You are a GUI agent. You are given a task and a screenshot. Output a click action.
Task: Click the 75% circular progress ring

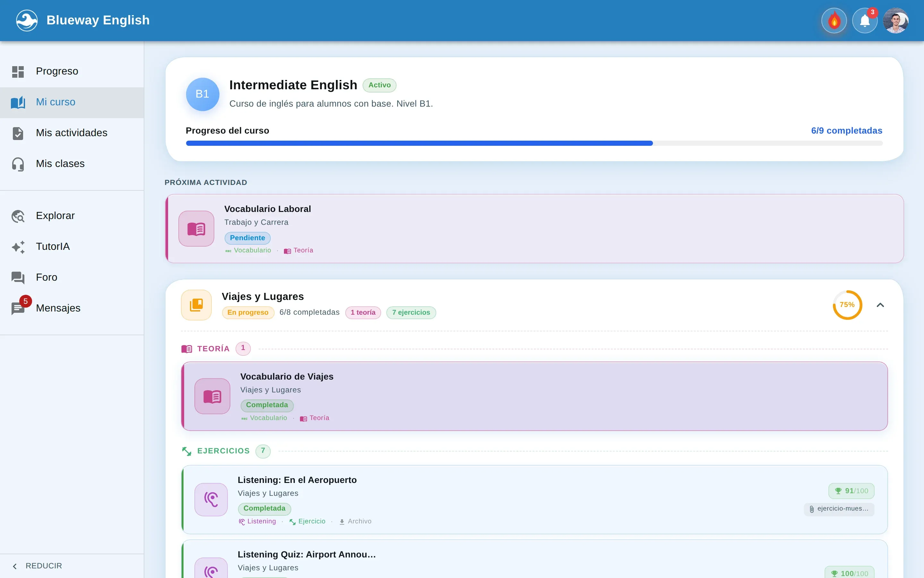point(847,305)
